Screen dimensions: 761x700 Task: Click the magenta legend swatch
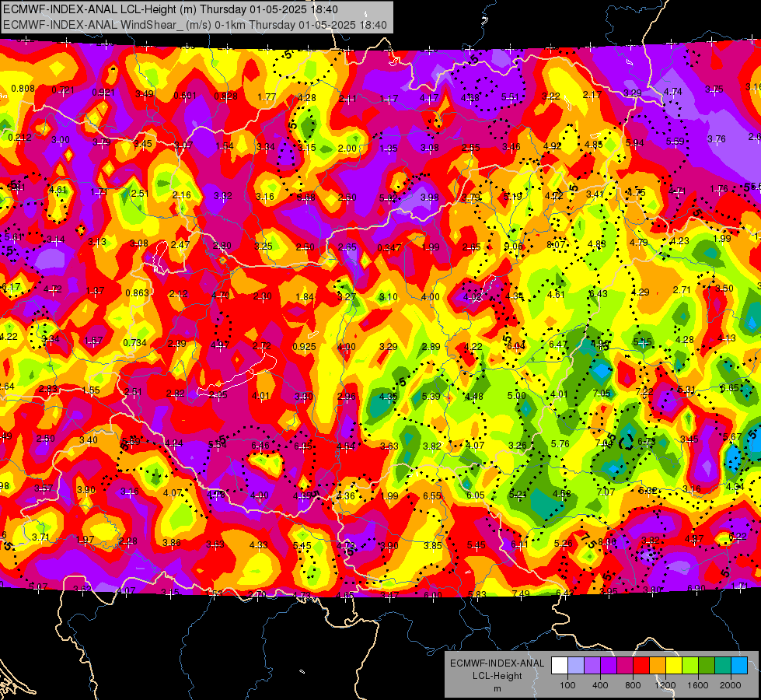(625, 666)
